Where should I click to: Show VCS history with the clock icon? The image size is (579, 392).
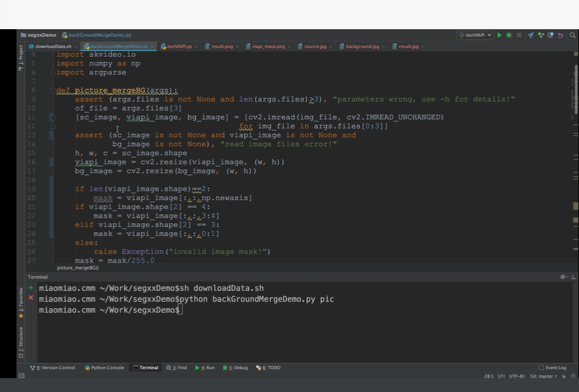coord(550,35)
